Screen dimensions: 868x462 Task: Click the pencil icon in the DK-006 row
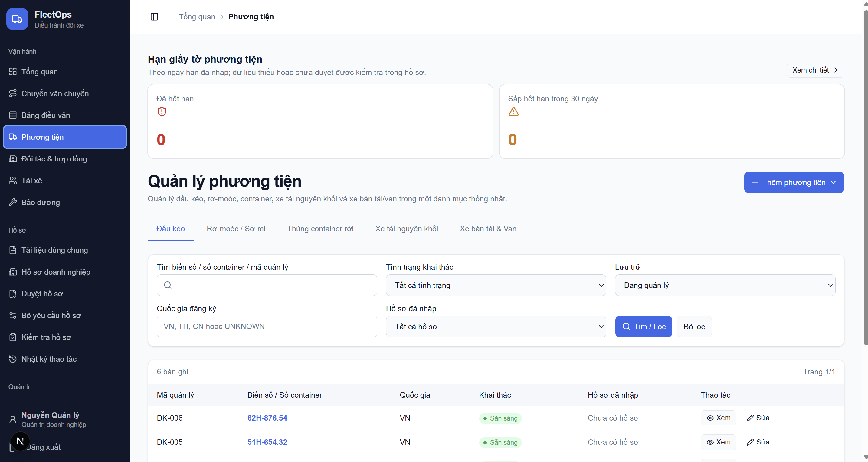pyautogui.click(x=750, y=418)
